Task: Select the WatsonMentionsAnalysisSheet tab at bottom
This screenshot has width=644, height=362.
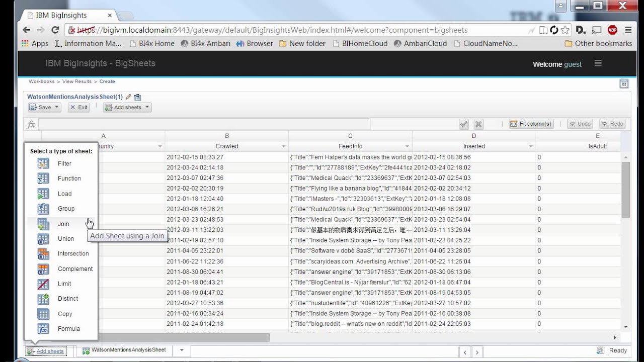Action: pos(124,350)
